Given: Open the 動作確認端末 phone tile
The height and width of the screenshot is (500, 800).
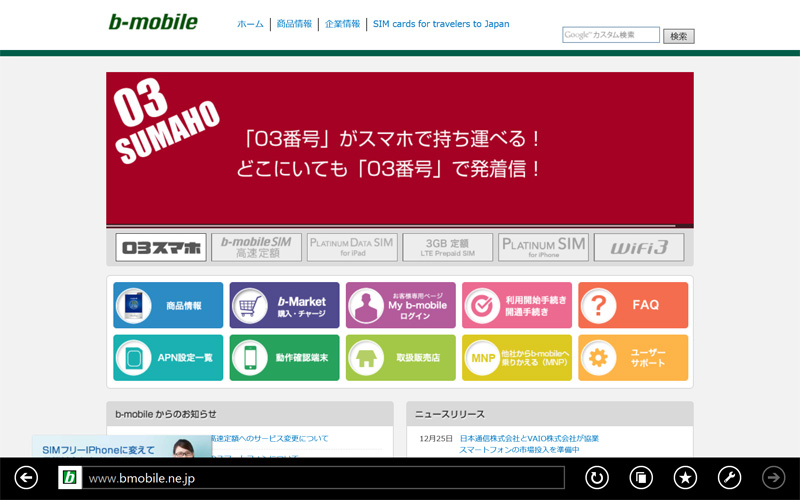Looking at the screenshot, I should (x=284, y=358).
